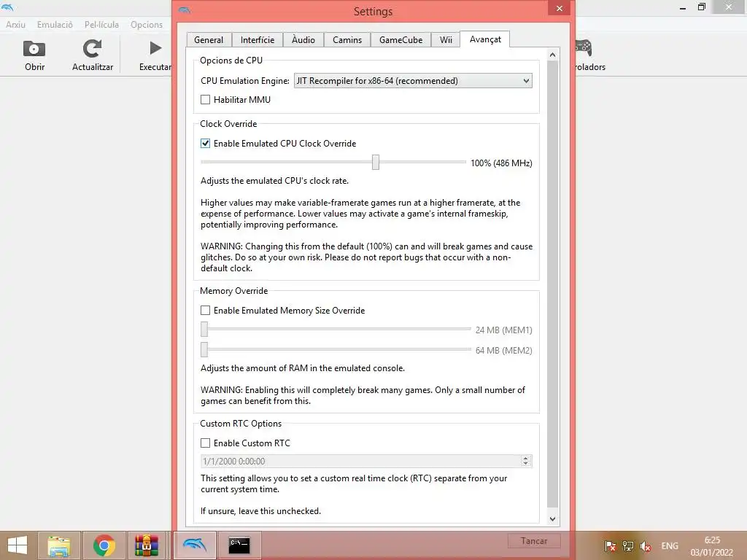The width and height of the screenshot is (747, 560).
Task: Click the MEM2 memory size slider handle
Action: pyautogui.click(x=204, y=349)
